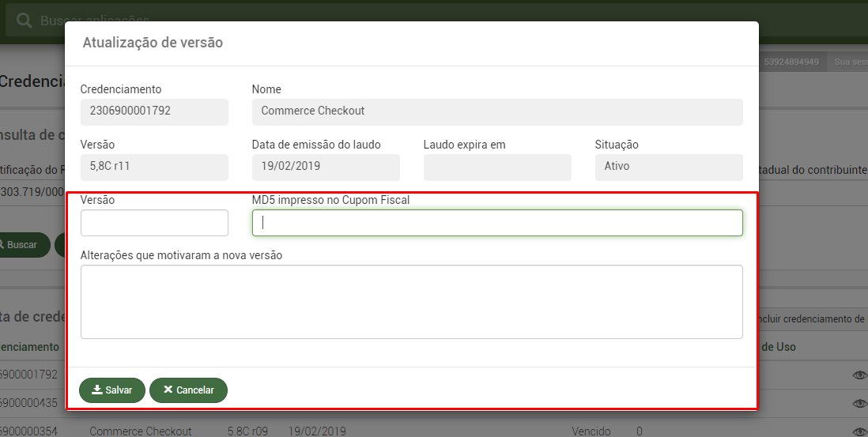Click the Incluir credenciamento link in background

[x=812, y=319]
